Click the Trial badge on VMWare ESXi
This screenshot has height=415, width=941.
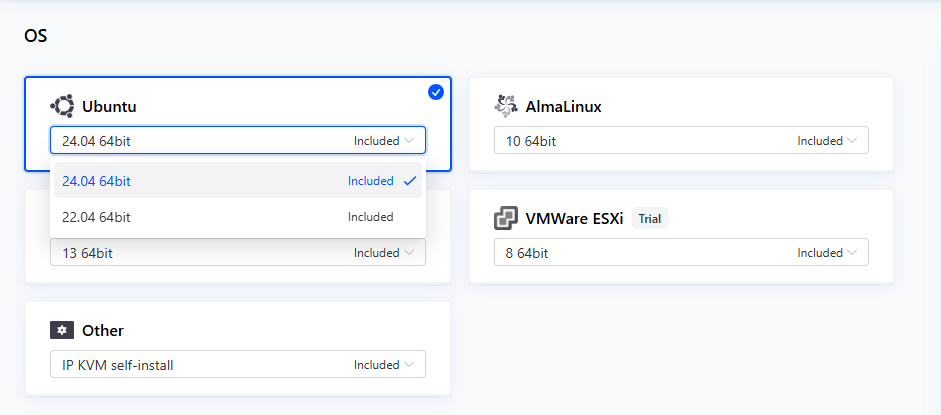[649, 218]
